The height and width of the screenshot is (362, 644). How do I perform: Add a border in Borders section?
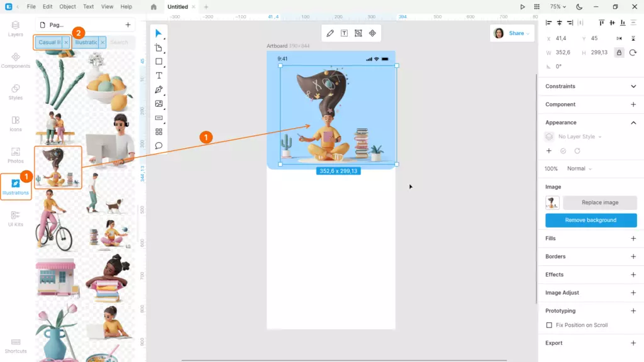coord(633,256)
